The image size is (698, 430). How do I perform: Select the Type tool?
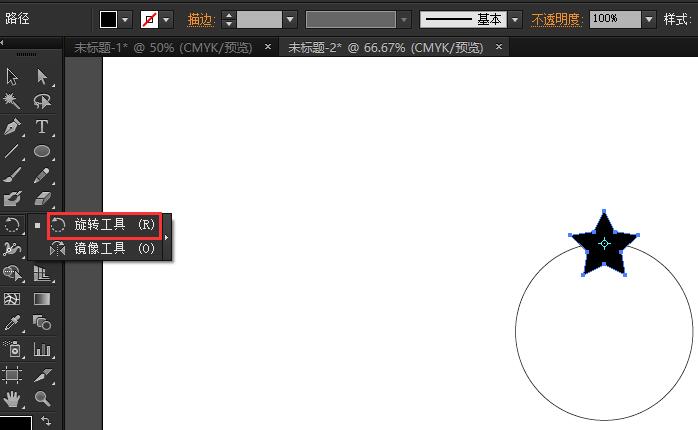(x=42, y=126)
